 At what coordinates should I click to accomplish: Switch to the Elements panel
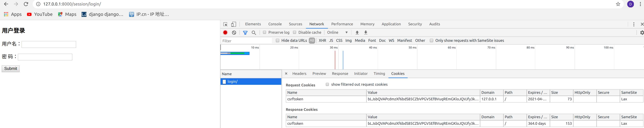[253, 24]
